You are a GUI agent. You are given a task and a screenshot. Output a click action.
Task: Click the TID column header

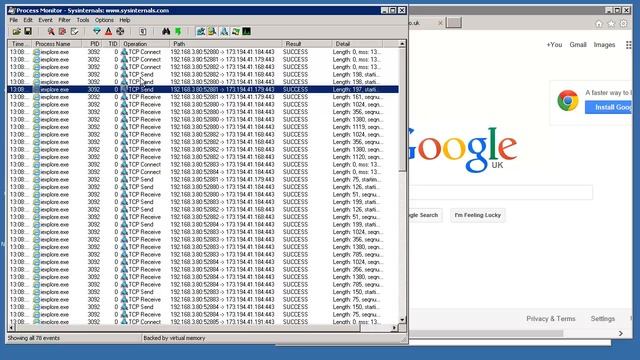point(111,44)
